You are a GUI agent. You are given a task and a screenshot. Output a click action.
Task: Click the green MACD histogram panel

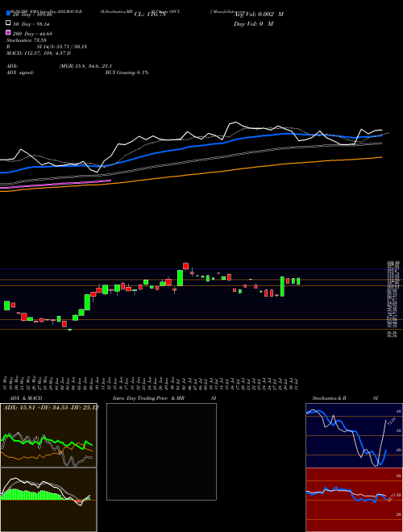[x=48, y=500]
